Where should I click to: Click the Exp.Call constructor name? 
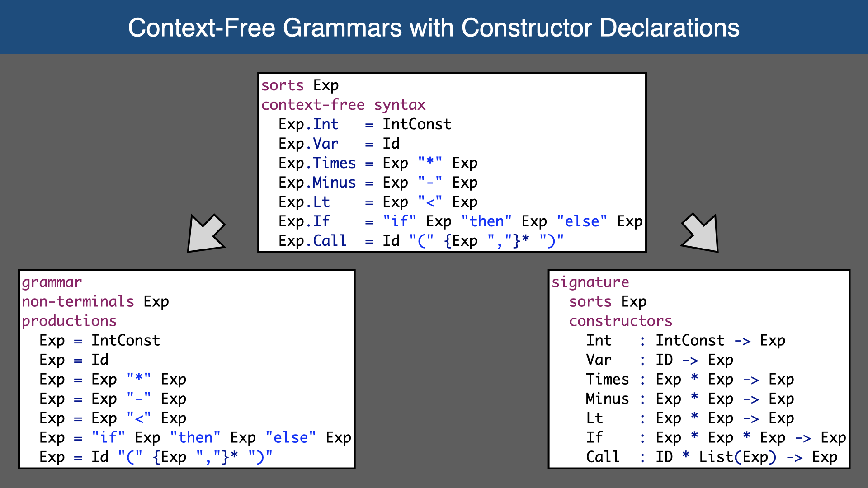(330, 241)
